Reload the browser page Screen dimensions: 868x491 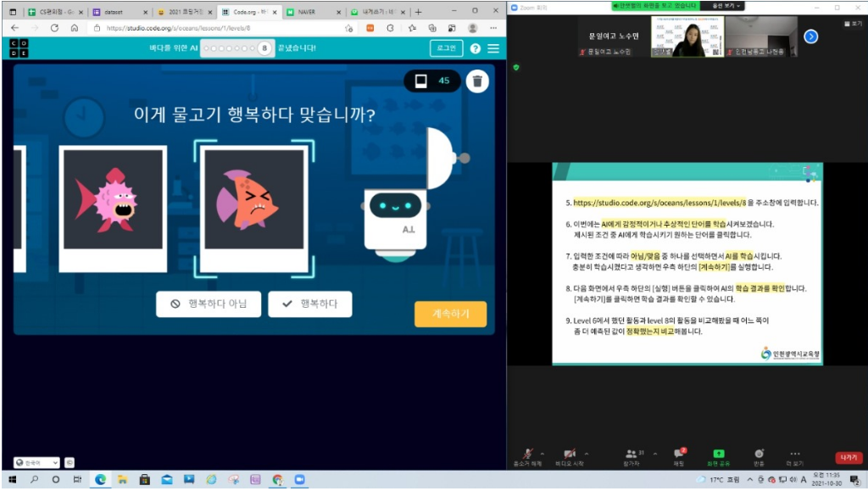point(54,28)
